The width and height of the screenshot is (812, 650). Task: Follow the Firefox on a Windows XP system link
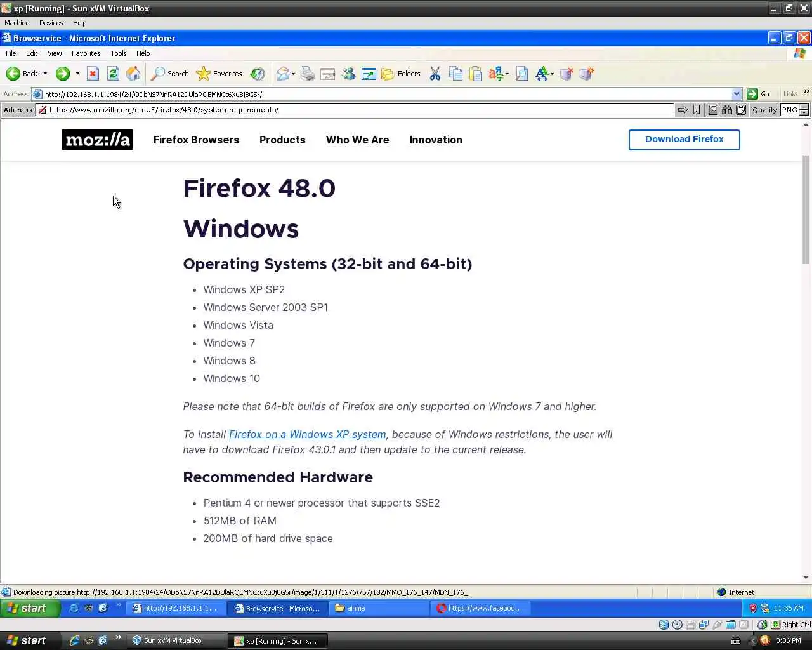tap(307, 434)
